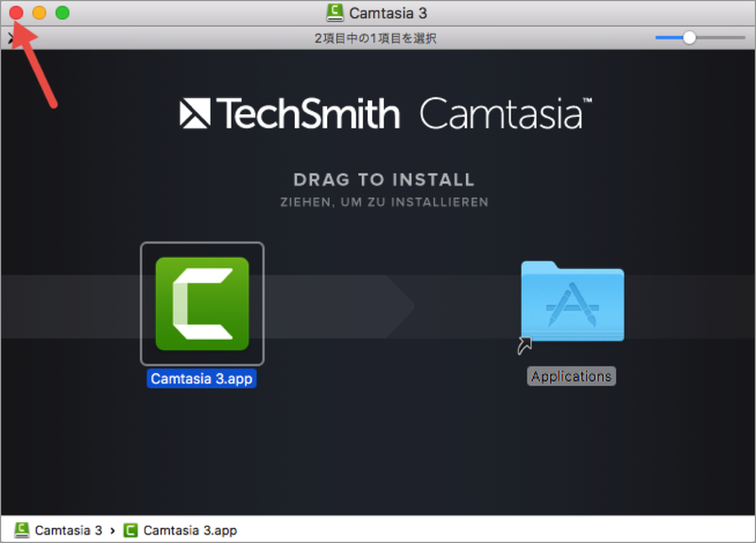Viewport: 756px width, 543px height.
Task: Click Camtasia 3.app in path bar
Action: [180, 531]
